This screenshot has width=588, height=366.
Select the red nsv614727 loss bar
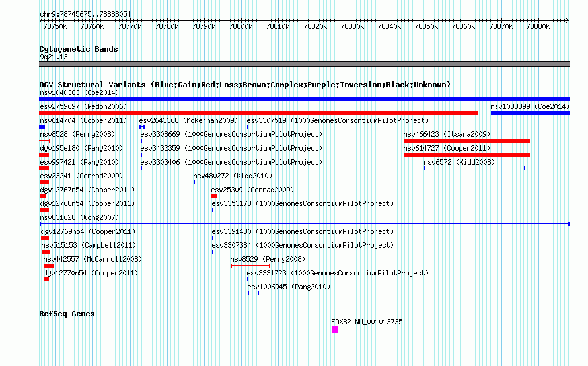click(x=466, y=155)
